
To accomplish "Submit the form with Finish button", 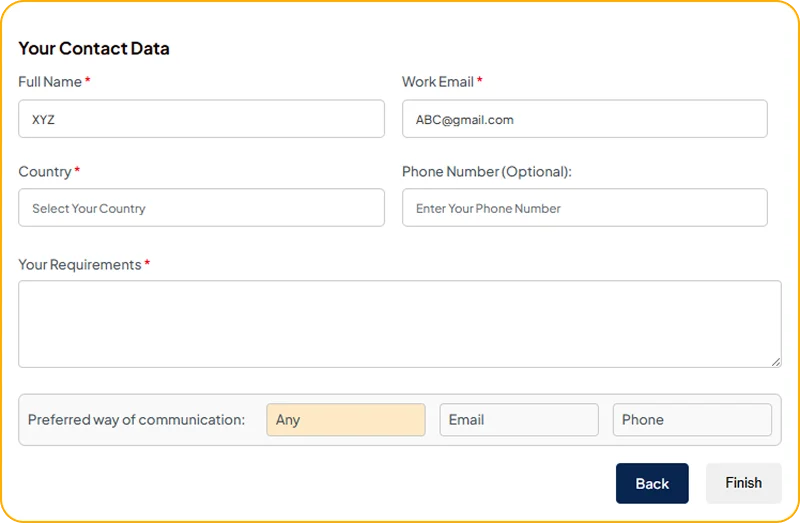I will tap(743, 483).
